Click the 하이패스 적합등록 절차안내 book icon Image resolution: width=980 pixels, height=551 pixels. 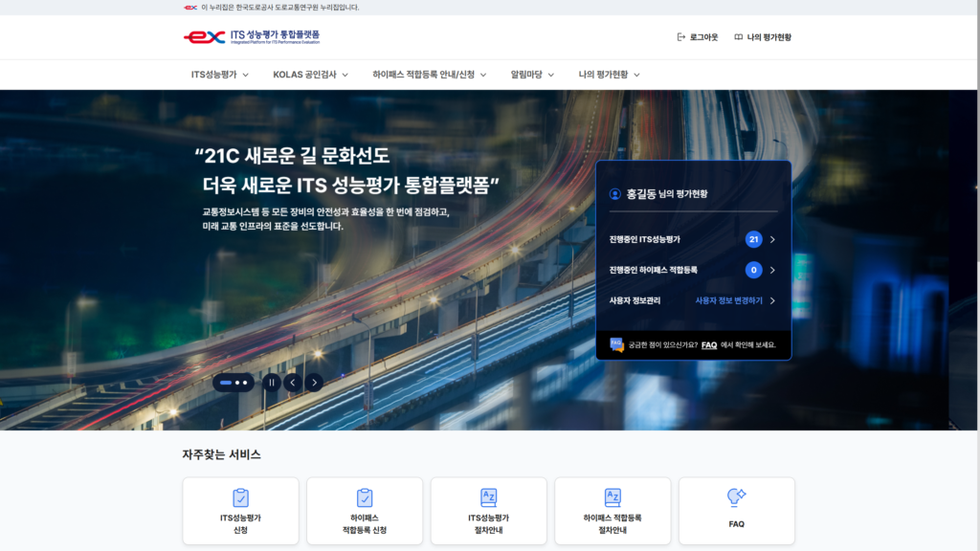coord(612,497)
